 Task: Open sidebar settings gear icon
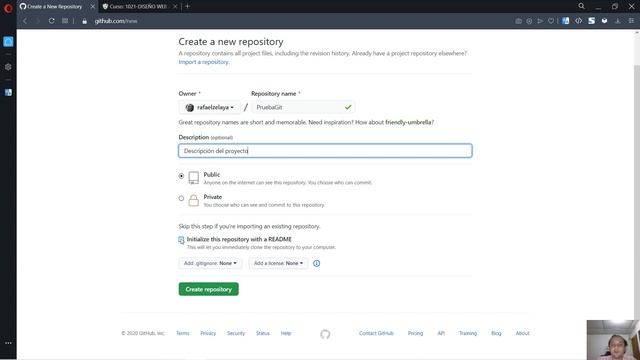(8, 67)
